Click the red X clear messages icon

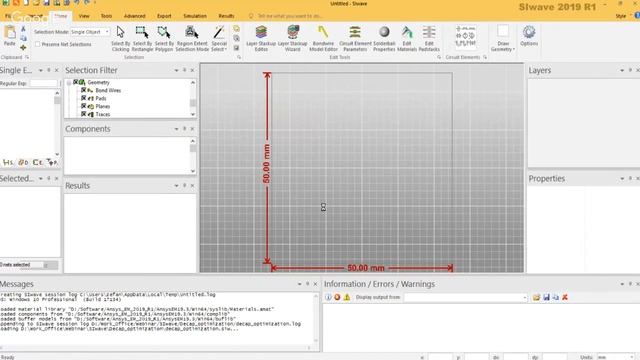[565, 297]
